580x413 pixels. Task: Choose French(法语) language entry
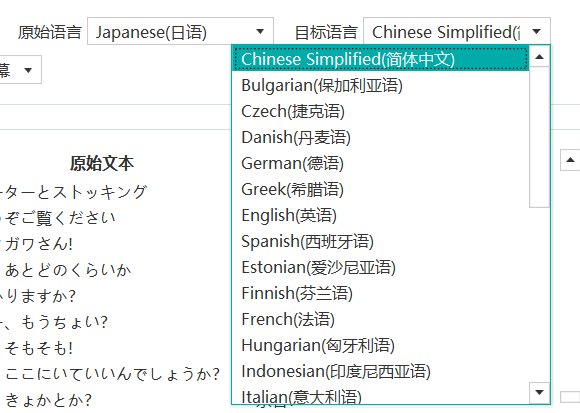point(380,319)
